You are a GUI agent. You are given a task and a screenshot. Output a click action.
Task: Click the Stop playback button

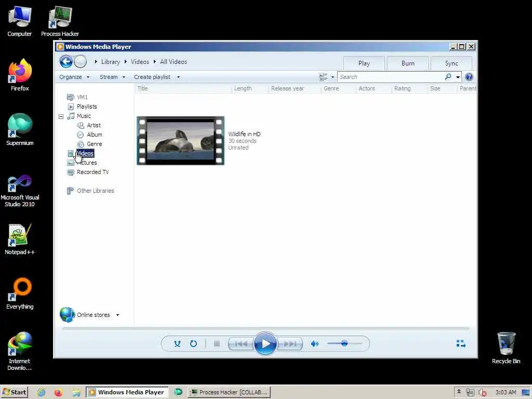pyautogui.click(x=217, y=344)
